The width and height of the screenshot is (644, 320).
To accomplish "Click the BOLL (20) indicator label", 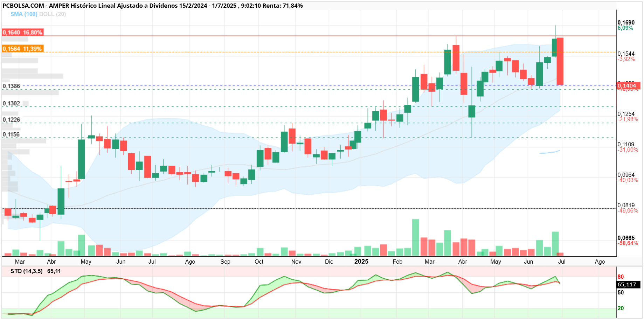I will pyautogui.click(x=53, y=14).
